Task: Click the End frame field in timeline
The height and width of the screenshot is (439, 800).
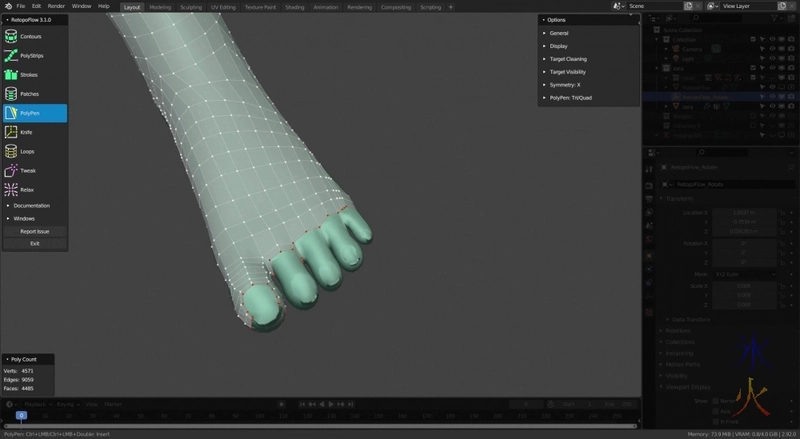Action: point(618,404)
